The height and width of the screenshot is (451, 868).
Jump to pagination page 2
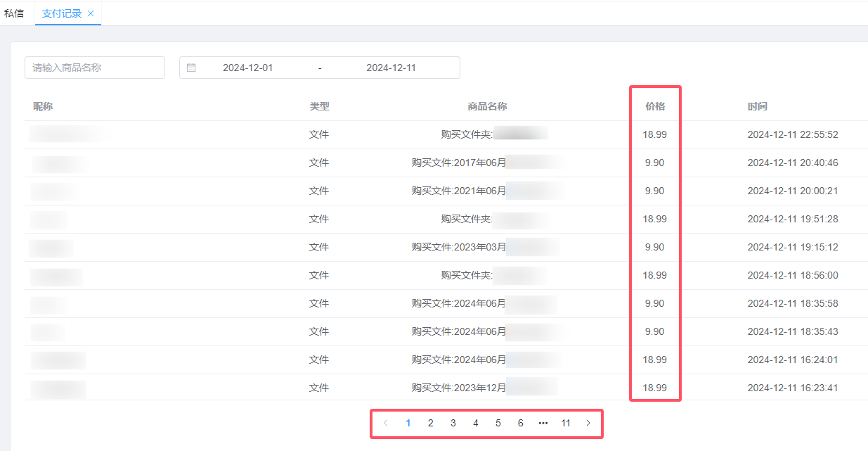(431, 423)
